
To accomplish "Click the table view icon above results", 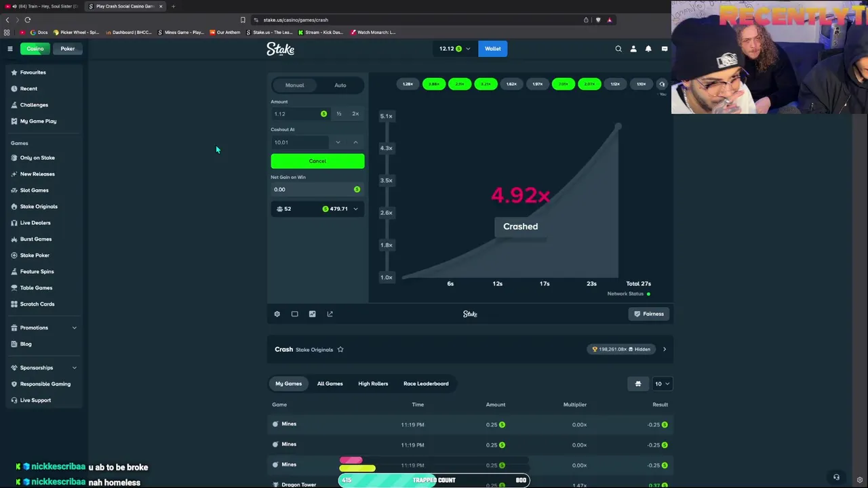I will [638, 384].
